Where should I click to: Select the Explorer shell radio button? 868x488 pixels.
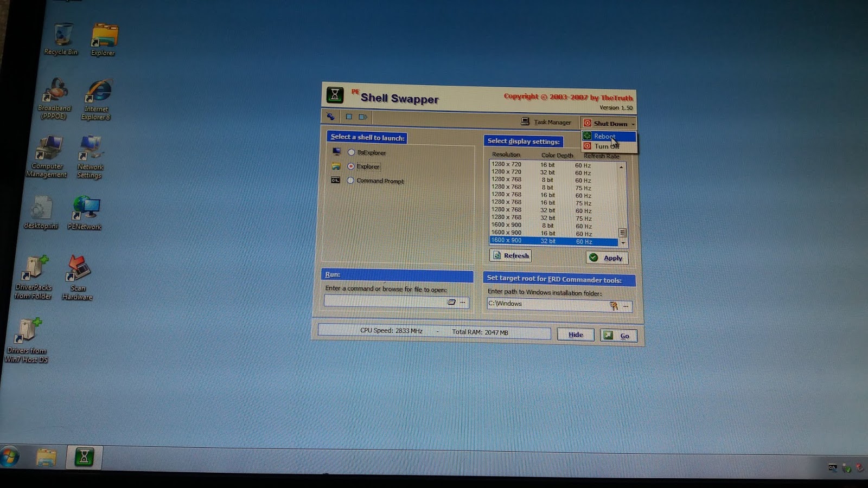(x=350, y=166)
